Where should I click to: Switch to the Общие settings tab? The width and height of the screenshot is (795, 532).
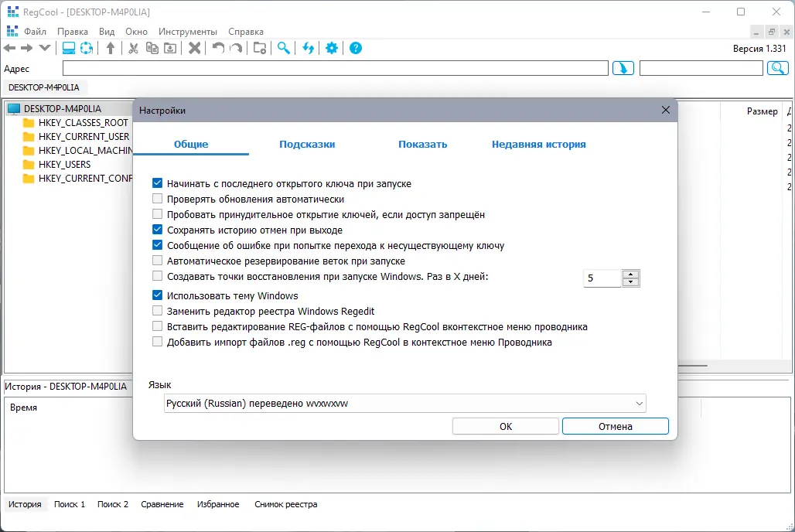point(191,144)
